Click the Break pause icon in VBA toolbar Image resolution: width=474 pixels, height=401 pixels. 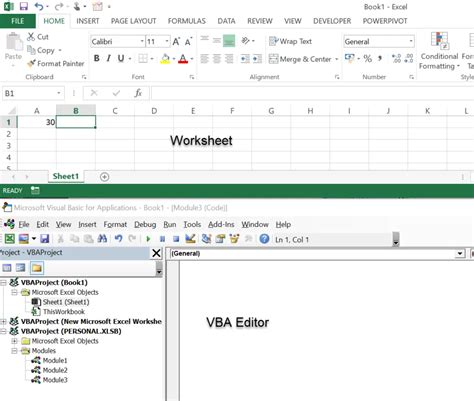point(162,239)
